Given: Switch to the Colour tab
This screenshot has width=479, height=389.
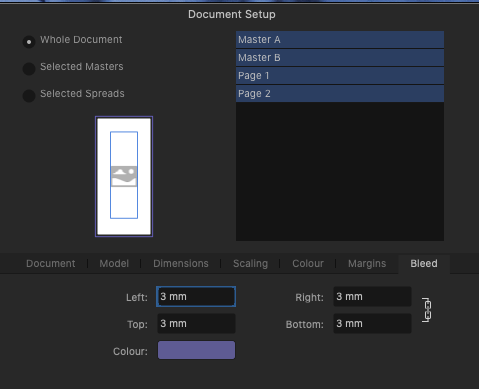Looking at the screenshot, I should pyautogui.click(x=308, y=264).
